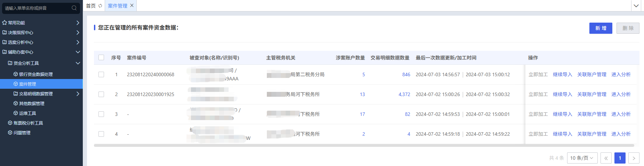Open the 10 条/页 page size dropdown
644x166 pixels.
(x=582, y=158)
